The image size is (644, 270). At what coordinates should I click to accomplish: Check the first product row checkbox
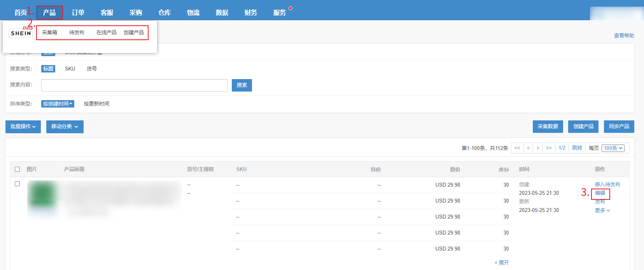[x=17, y=184]
